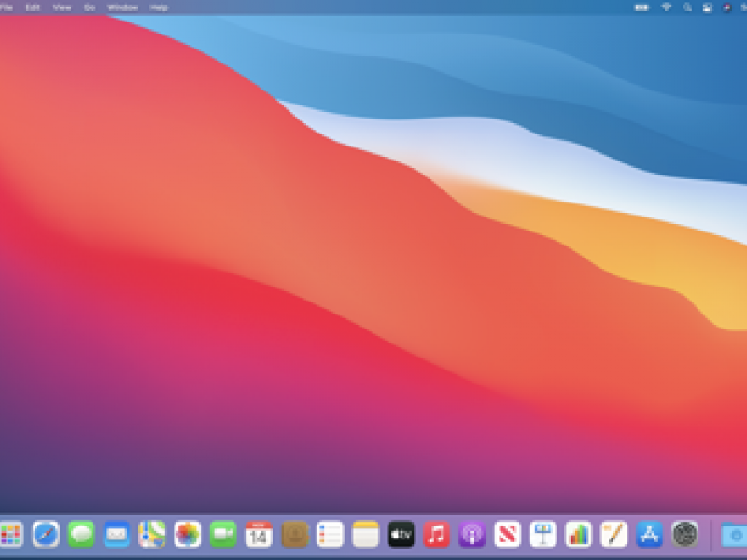Launch Pages from the Dock
Screen dimensions: 747x560
(614, 534)
